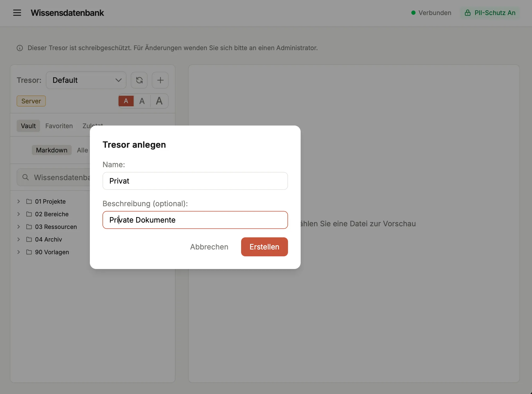Click the plus icon to add Tresor
This screenshot has width=532, height=394.
[160, 80]
